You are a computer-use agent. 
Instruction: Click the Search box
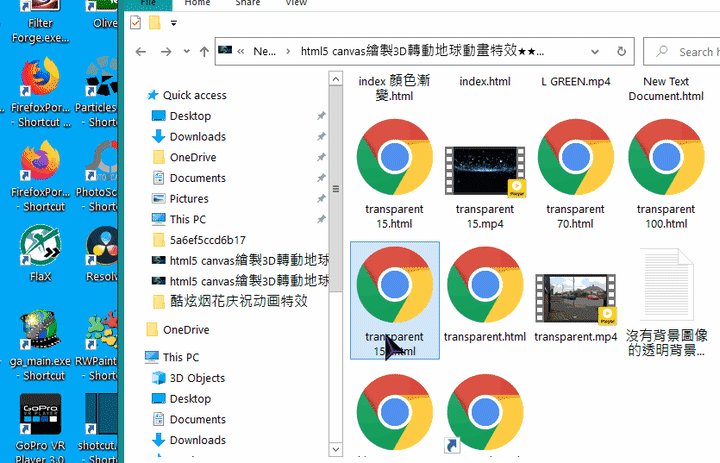[x=682, y=51]
